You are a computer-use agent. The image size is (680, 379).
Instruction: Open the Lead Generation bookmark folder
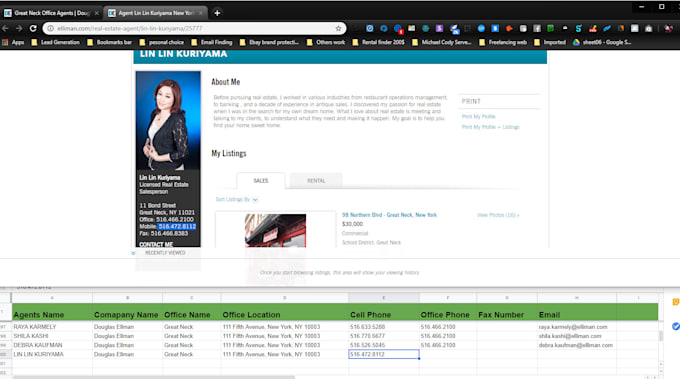coord(56,42)
